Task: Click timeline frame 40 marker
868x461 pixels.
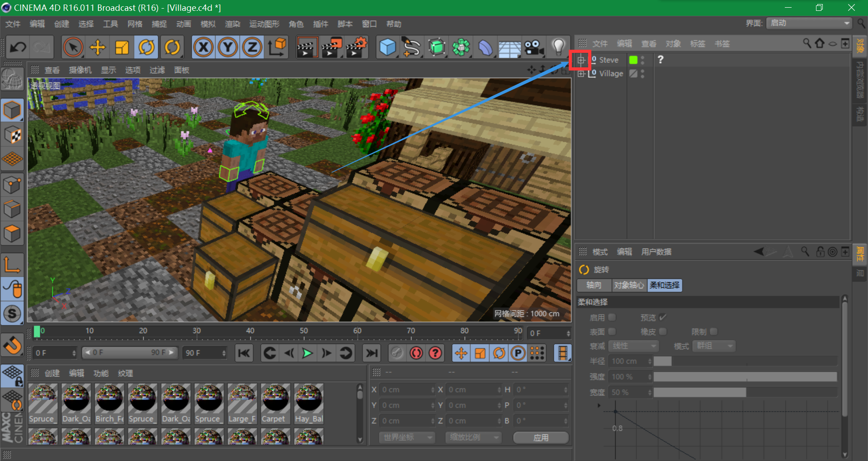Action: point(250,331)
